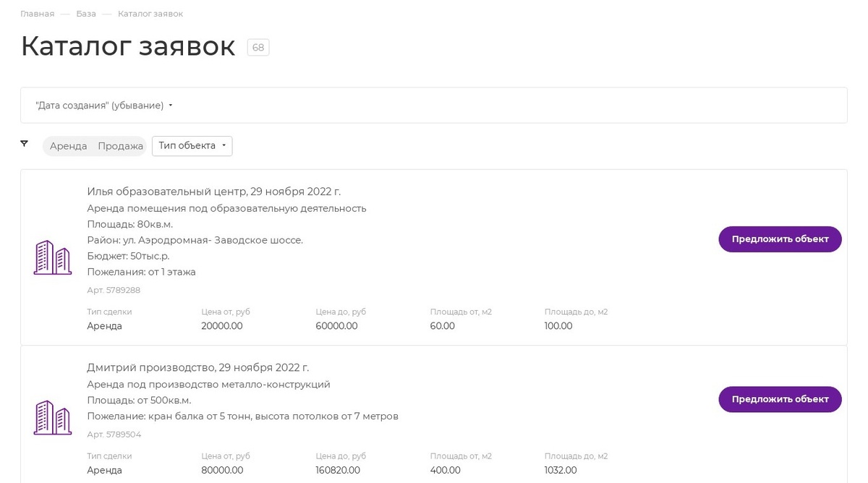Toggle the Аренда filter

pos(69,146)
